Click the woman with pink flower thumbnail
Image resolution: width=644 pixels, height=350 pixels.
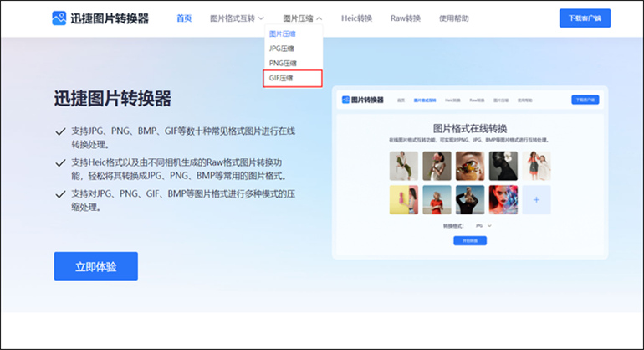click(437, 166)
